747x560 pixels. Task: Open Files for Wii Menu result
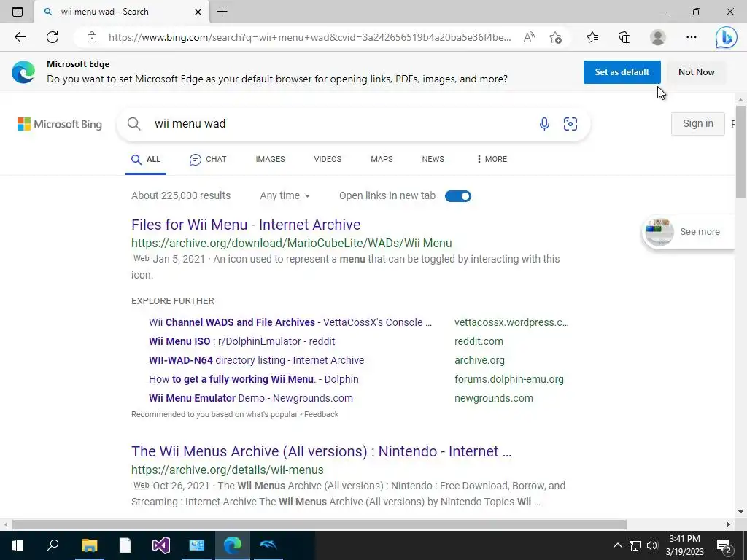point(246,225)
